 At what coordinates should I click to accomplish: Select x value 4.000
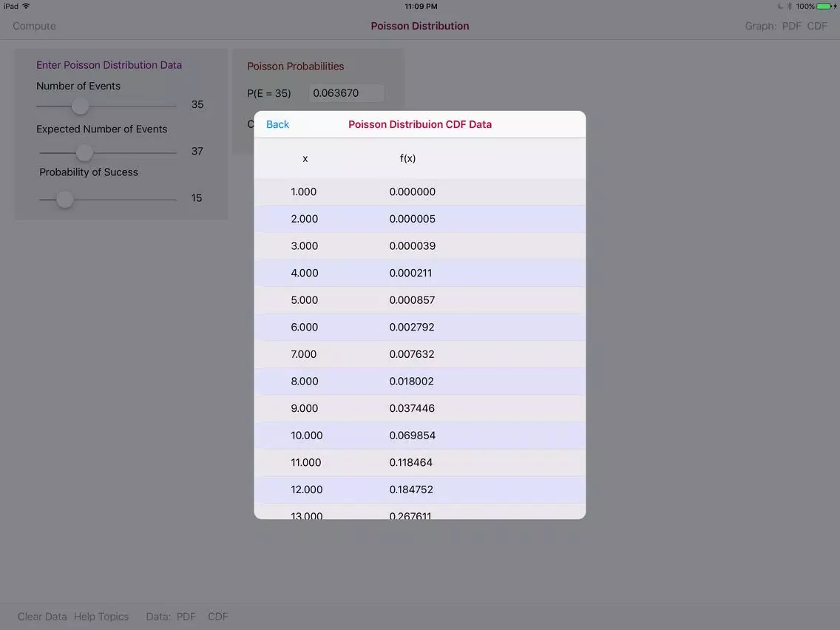pyautogui.click(x=305, y=273)
